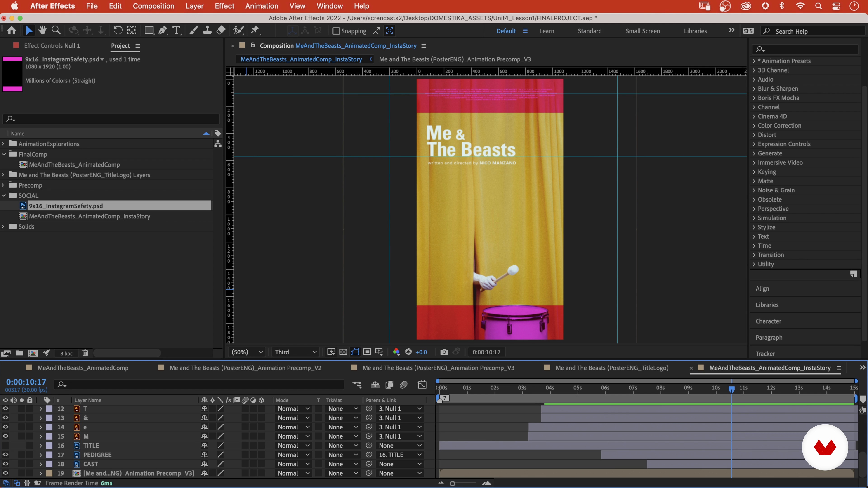Select the Pen tool
The image size is (868, 488).
coord(163,31)
